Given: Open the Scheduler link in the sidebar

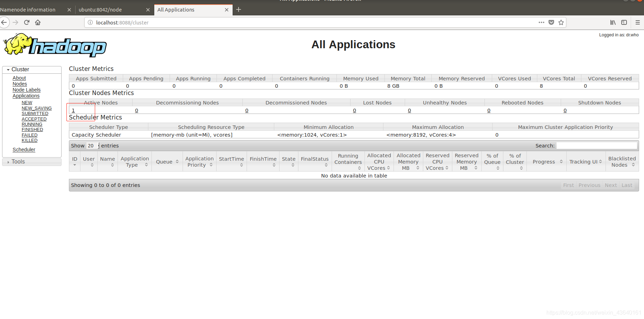Looking at the screenshot, I should click(24, 150).
